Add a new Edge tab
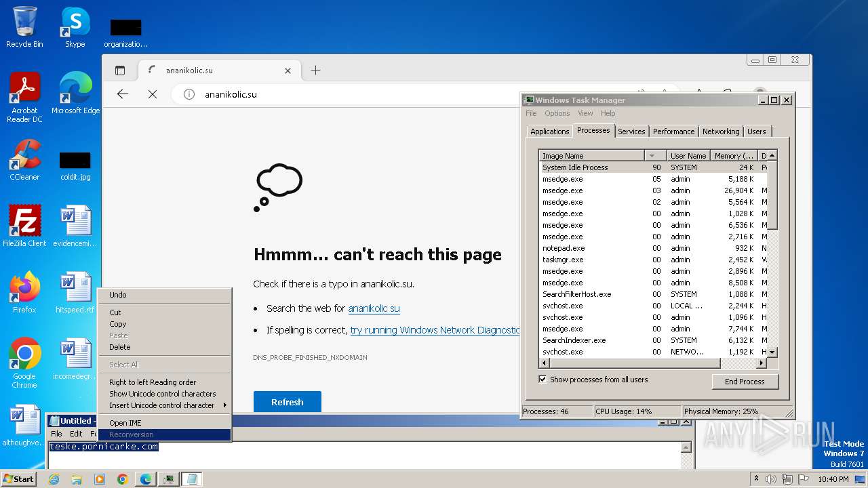The height and width of the screenshot is (488, 868). [x=315, y=70]
